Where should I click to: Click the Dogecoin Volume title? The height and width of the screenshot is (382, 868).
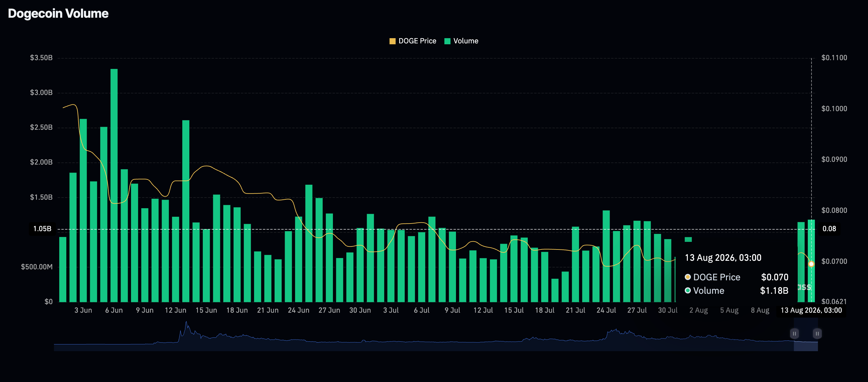58,13
